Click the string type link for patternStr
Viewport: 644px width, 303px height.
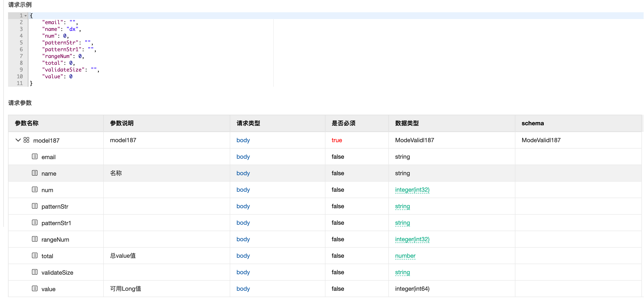click(x=402, y=206)
